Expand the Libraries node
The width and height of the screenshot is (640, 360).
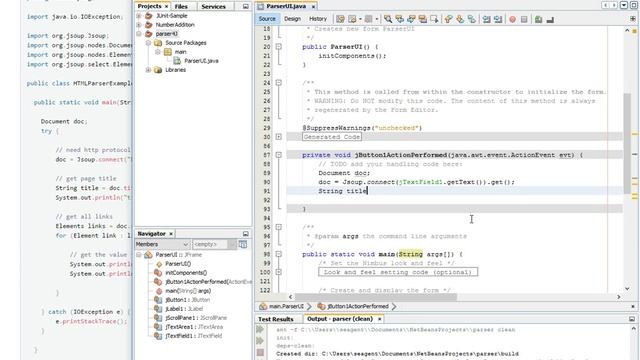point(149,70)
